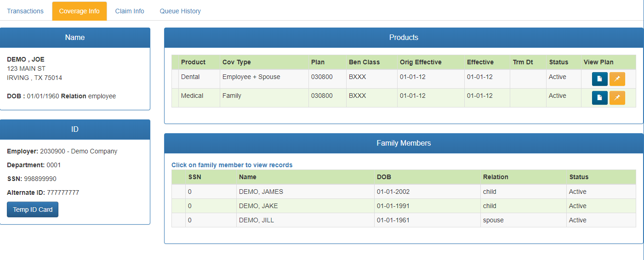Click the ID panel header
The width and height of the screenshot is (644, 260).
click(75, 130)
